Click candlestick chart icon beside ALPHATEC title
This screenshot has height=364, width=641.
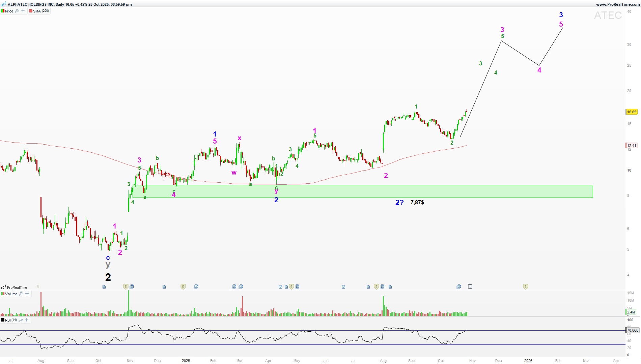coord(4,4)
